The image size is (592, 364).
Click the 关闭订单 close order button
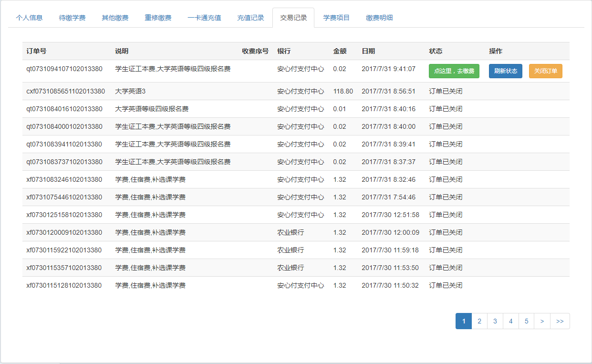click(x=545, y=71)
